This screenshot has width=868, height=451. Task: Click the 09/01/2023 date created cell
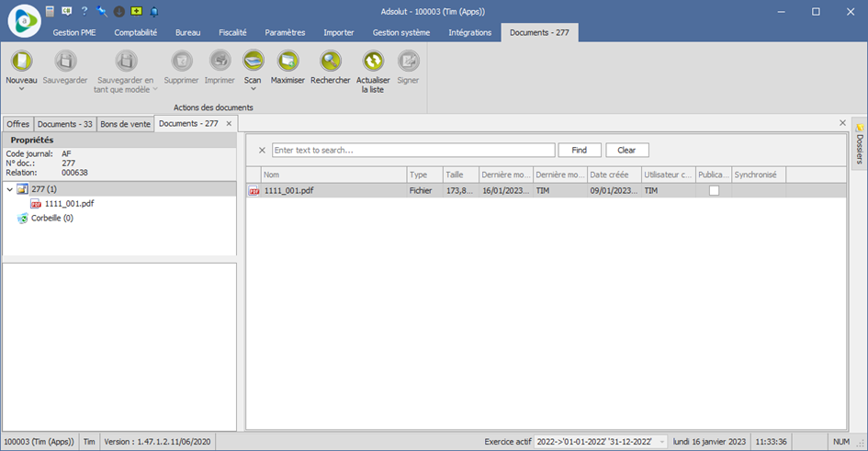614,190
